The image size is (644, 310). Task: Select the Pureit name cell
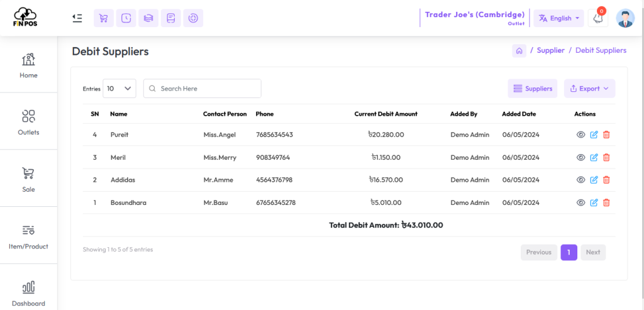[119, 135]
